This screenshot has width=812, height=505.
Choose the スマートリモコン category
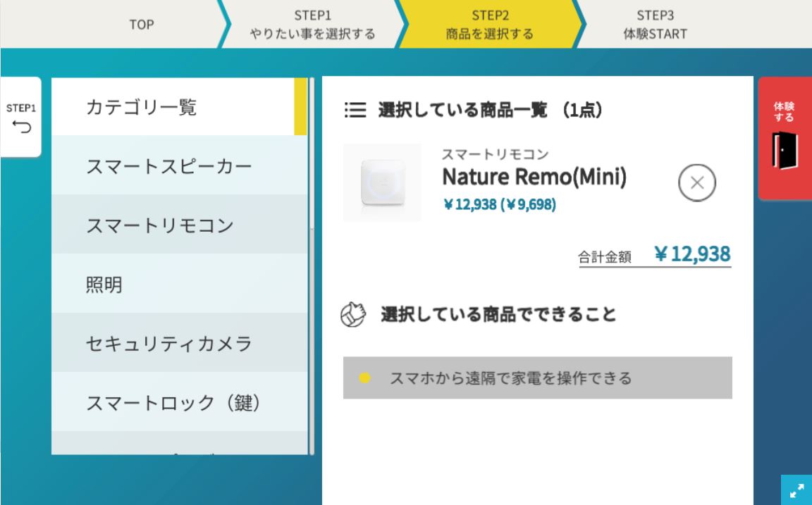tap(179, 225)
